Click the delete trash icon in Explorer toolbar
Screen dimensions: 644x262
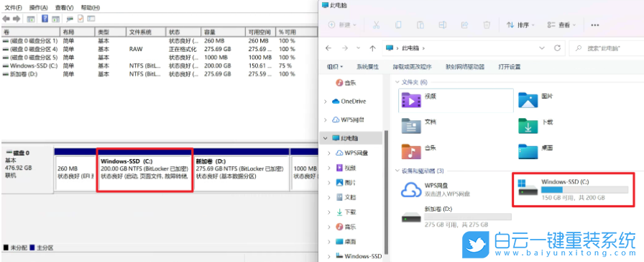click(x=487, y=25)
